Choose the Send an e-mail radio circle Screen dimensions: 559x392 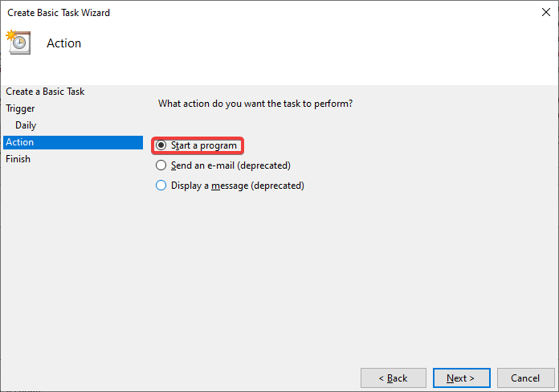click(161, 165)
